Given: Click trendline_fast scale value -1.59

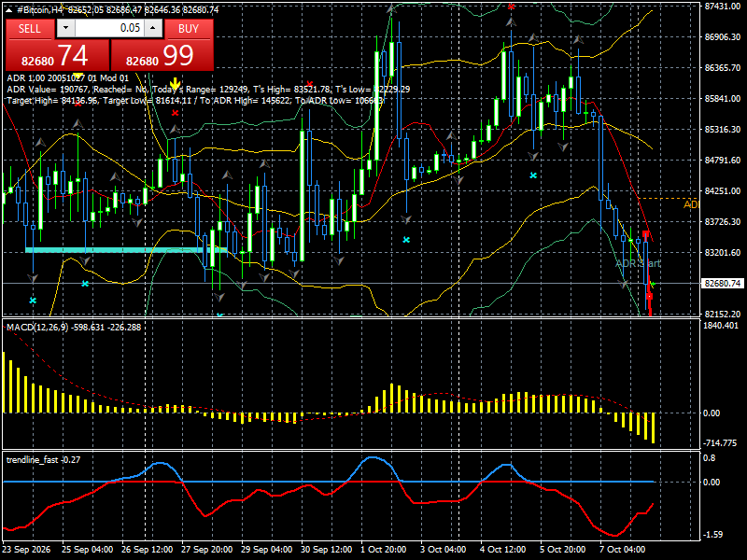Looking at the screenshot, I should [x=712, y=534].
